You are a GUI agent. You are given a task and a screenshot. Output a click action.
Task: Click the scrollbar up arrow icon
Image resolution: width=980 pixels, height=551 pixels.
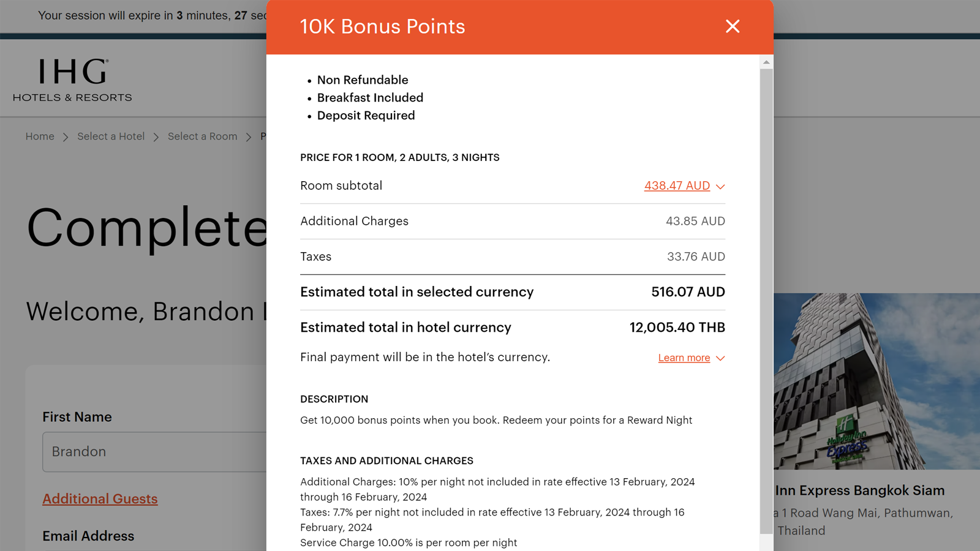[766, 61]
